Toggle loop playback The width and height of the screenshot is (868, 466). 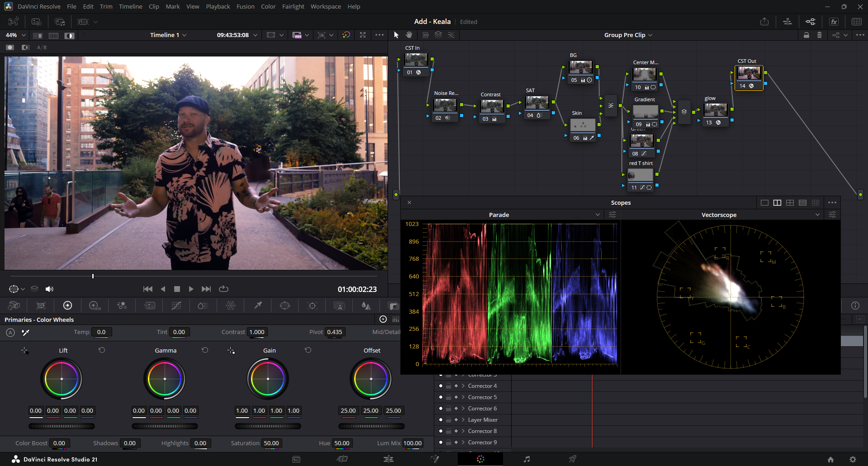223,289
